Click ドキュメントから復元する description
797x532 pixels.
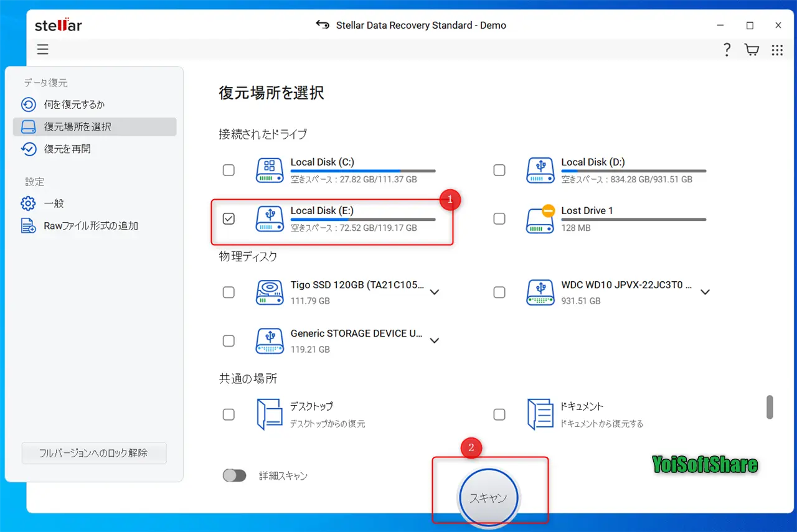click(602, 424)
